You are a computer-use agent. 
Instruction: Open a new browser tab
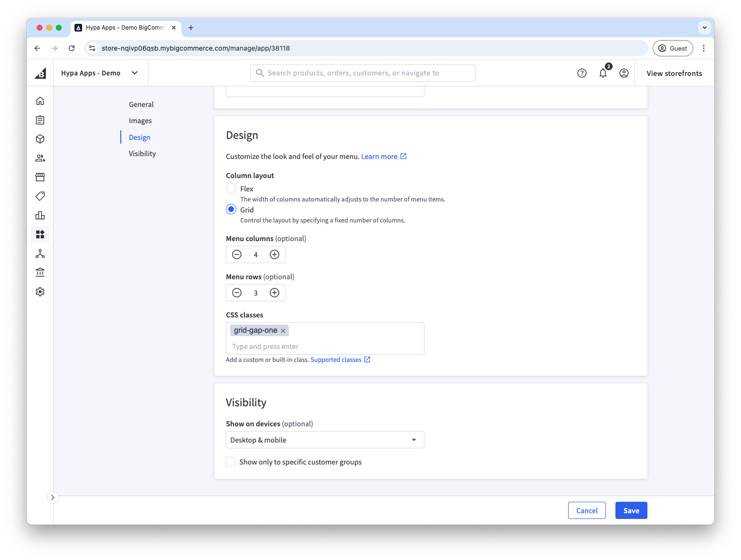tap(191, 28)
